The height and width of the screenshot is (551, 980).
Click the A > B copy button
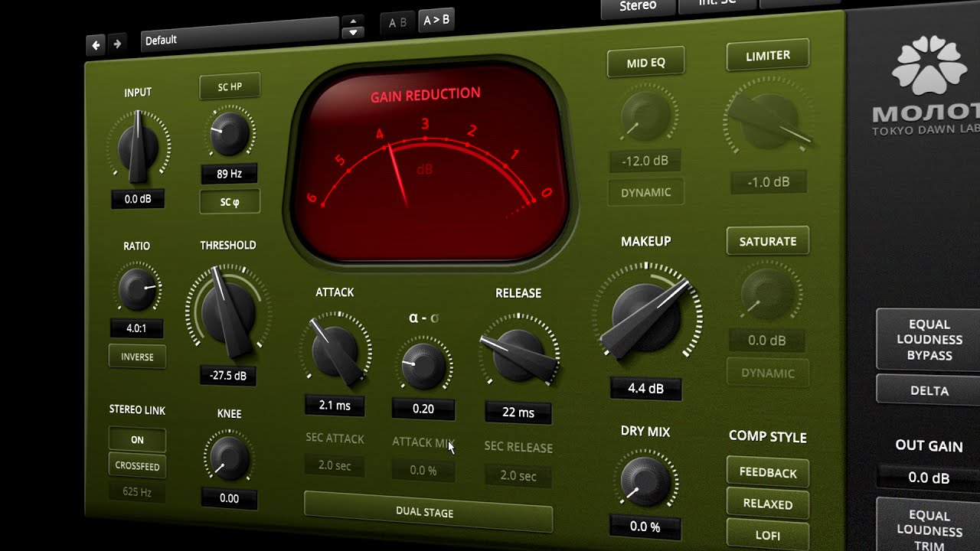pos(436,21)
